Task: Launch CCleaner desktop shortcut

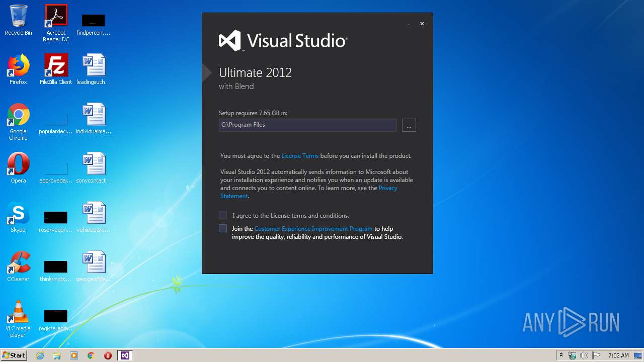Action: (18, 266)
